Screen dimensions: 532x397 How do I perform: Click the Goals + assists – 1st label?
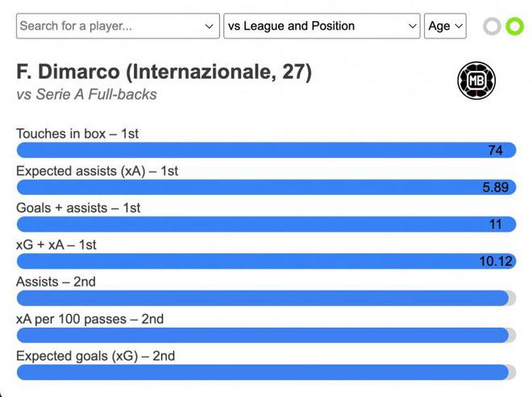point(78,208)
